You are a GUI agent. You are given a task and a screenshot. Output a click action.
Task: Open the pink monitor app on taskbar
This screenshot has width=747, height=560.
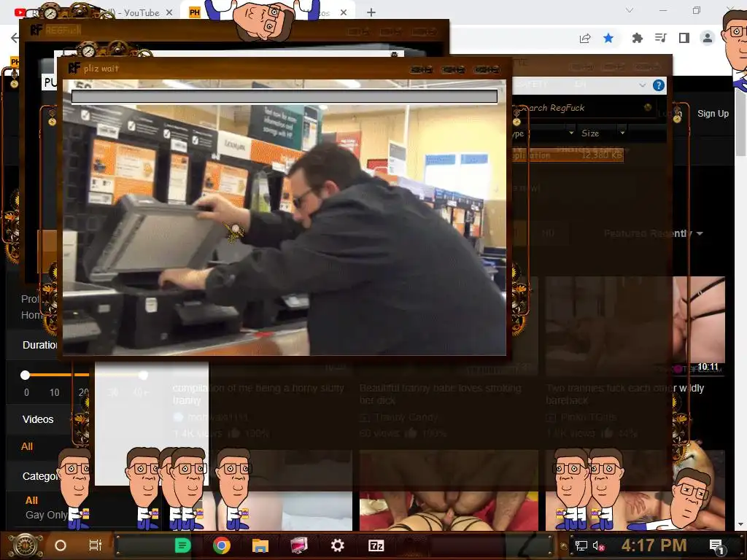click(x=298, y=545)
